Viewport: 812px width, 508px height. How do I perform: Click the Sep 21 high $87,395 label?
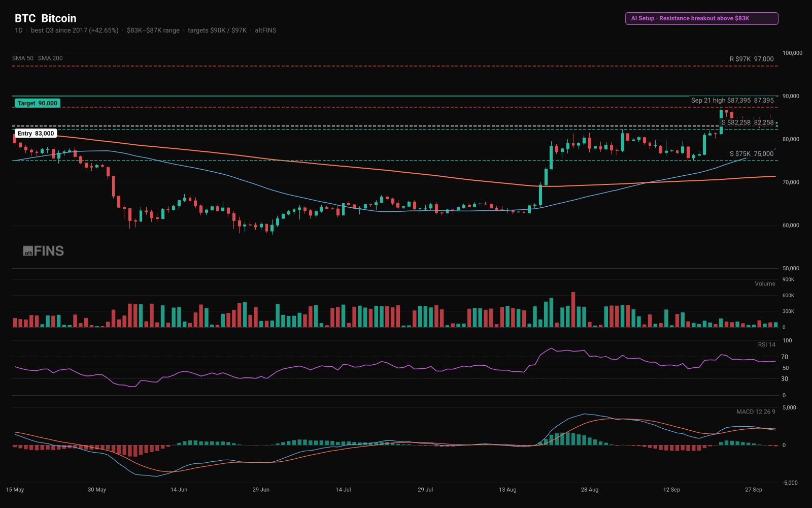(x=732, y=101)
